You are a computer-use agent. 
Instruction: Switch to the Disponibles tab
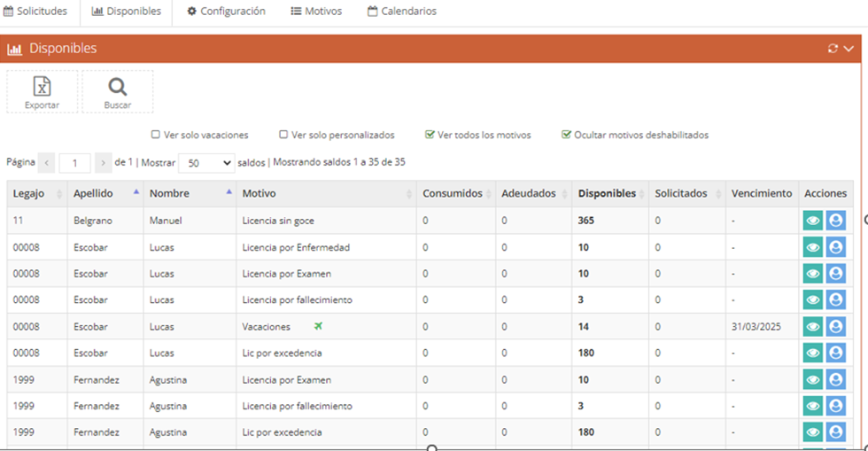click(x=126, y=12)
